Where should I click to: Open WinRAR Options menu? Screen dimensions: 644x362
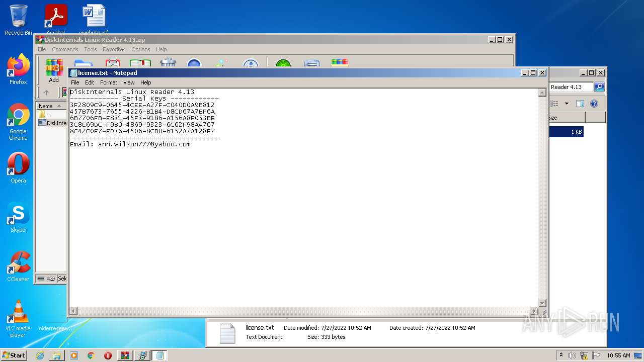tap(141, 49)
